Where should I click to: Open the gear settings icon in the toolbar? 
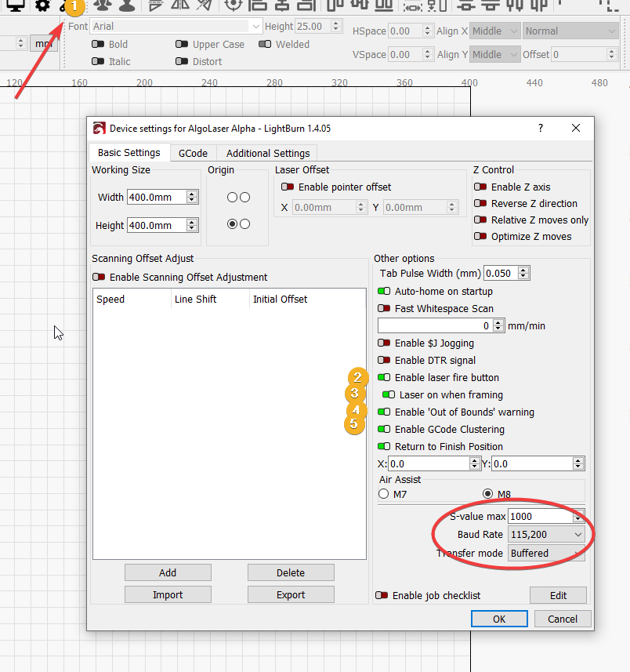pyautogui.click(x=42, y=5)
